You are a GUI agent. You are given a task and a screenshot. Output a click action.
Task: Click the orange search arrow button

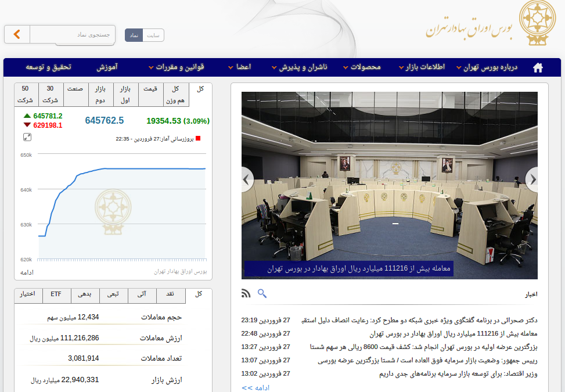coord(17,35)
